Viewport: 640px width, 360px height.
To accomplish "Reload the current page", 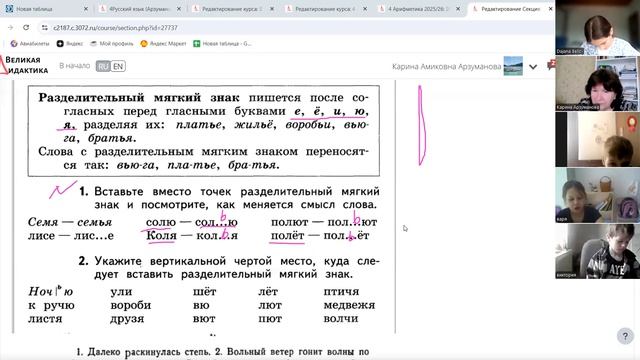I will pyautogui.click(x=26, y=27).
